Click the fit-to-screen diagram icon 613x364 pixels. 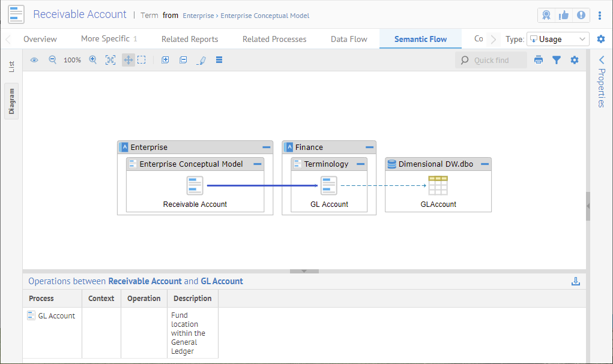click(x=110, y=60)
